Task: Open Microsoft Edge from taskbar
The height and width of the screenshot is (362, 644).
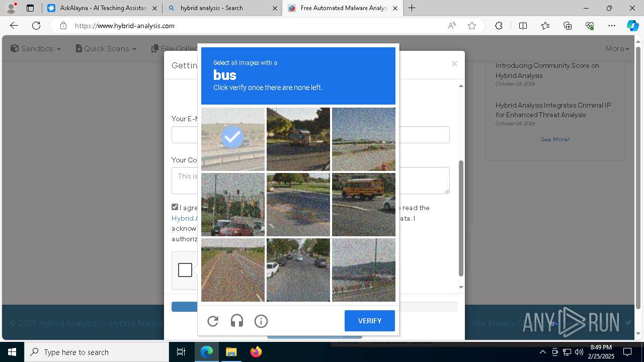Action: [x=207, y=352]
